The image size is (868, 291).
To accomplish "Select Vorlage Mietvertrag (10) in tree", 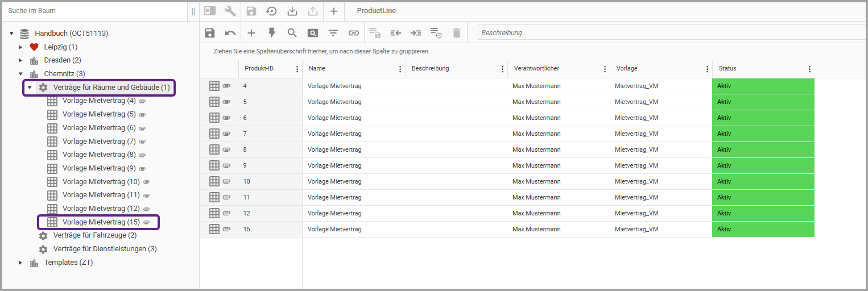I will tap(101, 182).
